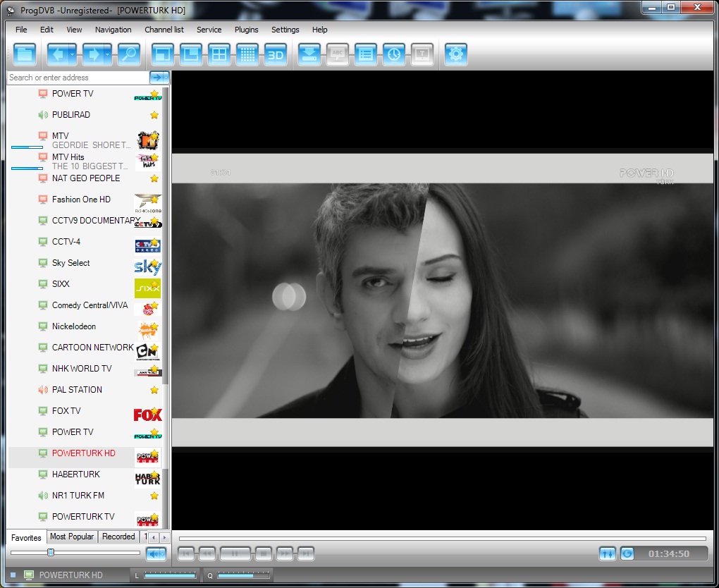Click the rewind playback button
The image size is (719, 588).
pyautogui.click(x=207, y=553)
